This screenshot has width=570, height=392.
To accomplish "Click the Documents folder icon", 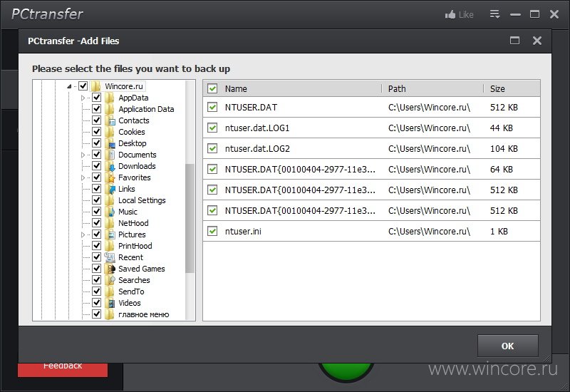I will (x=109, y=155).
